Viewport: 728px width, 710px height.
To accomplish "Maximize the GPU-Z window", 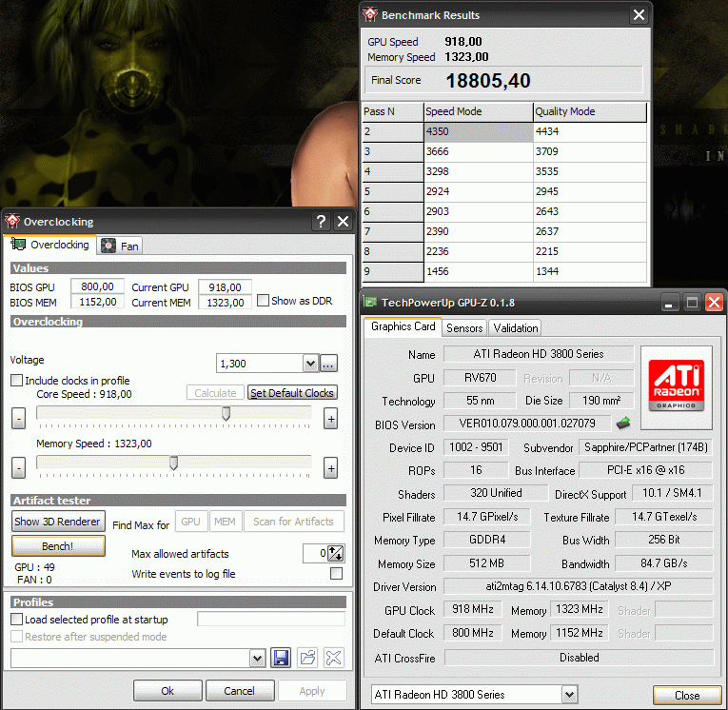I will [692, 304].
